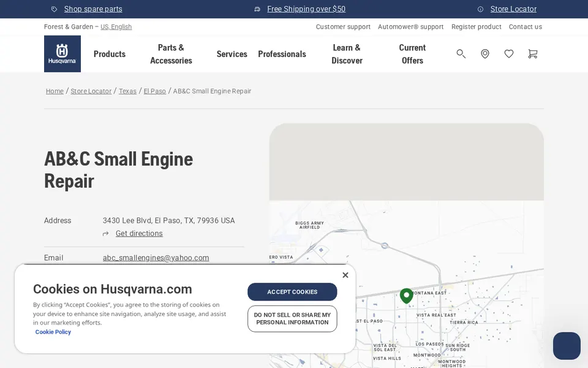Viewport: 588px width, 368px height.
Task: Click Vista Real East label on map
Action: tap(436, 315)
